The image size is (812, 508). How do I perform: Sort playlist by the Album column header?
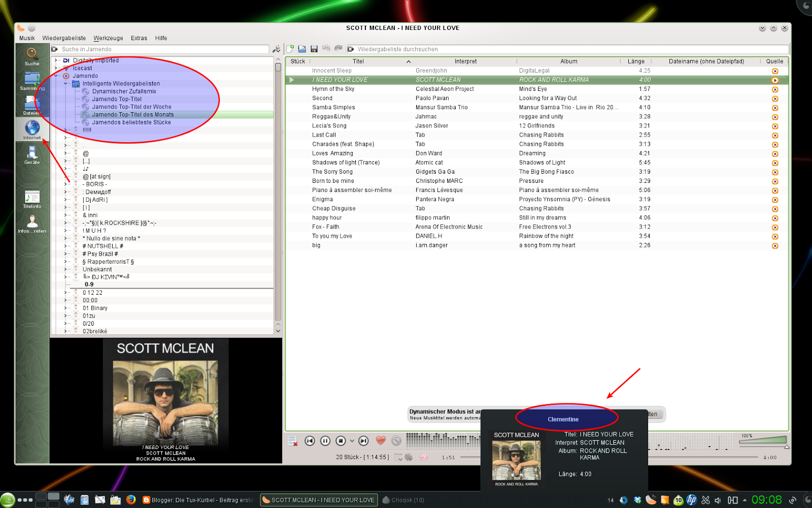pos(568,61)
